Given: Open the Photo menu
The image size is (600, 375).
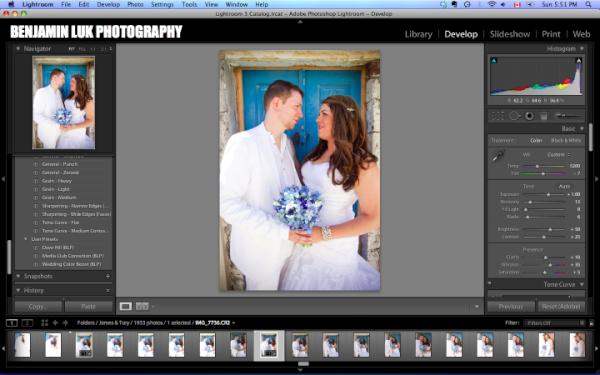Looking at the screenshot, I should click(135, 4).
